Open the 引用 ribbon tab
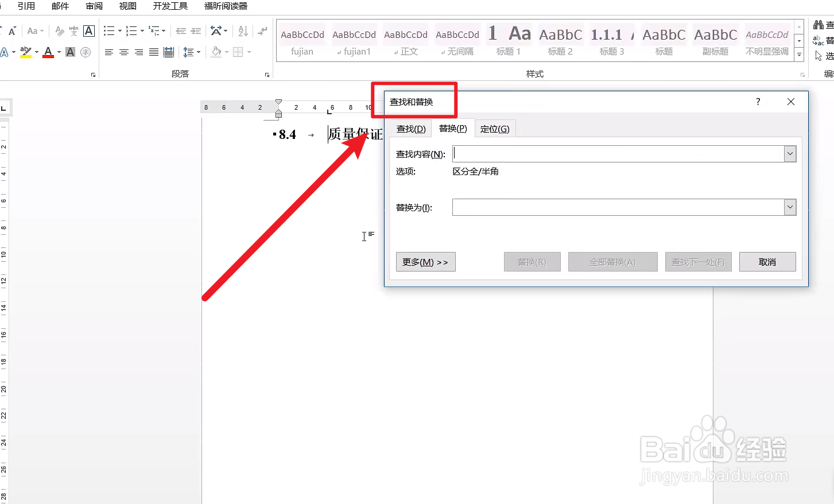The width and height of the screenshot is (834, 504). click(x=26, y=6)
